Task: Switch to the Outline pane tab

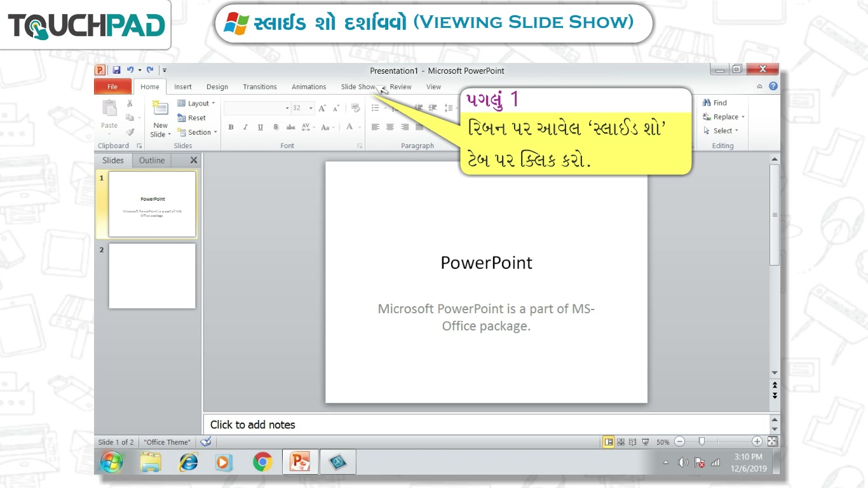Action: 152,160
